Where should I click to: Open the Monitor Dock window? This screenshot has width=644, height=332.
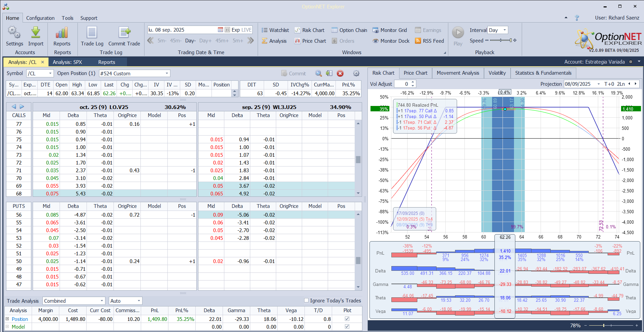click(x=391, y=41)
